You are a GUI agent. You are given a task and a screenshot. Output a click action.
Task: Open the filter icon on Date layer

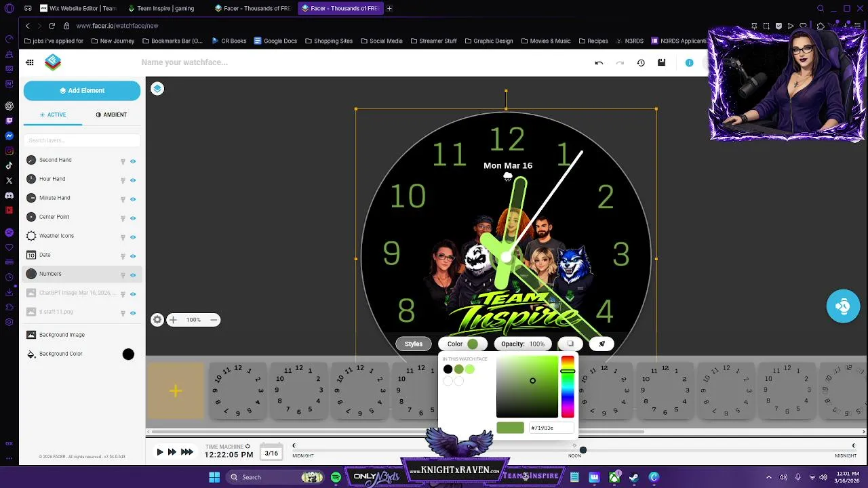(123, 256)
